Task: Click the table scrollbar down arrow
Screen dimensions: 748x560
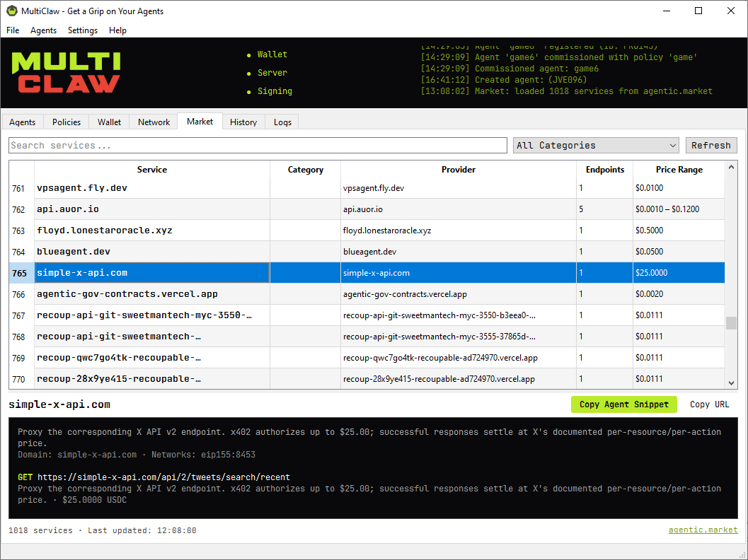Action: coord(731,383)
